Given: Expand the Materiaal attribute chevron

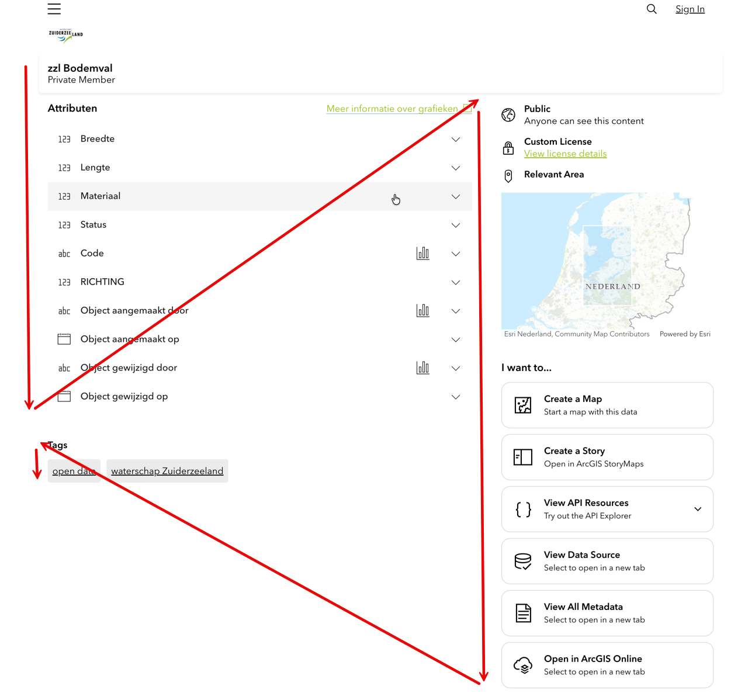Looking at the screenshot, I should 456,196.
